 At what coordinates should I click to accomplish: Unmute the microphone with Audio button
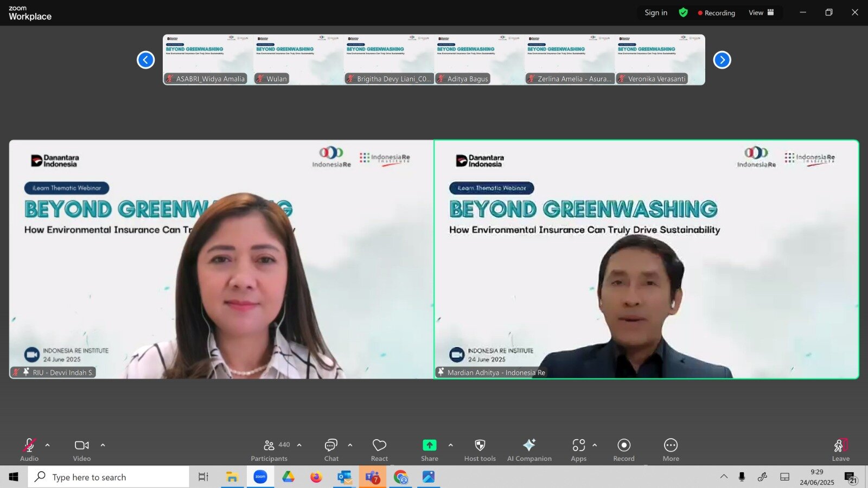point(29,450)
